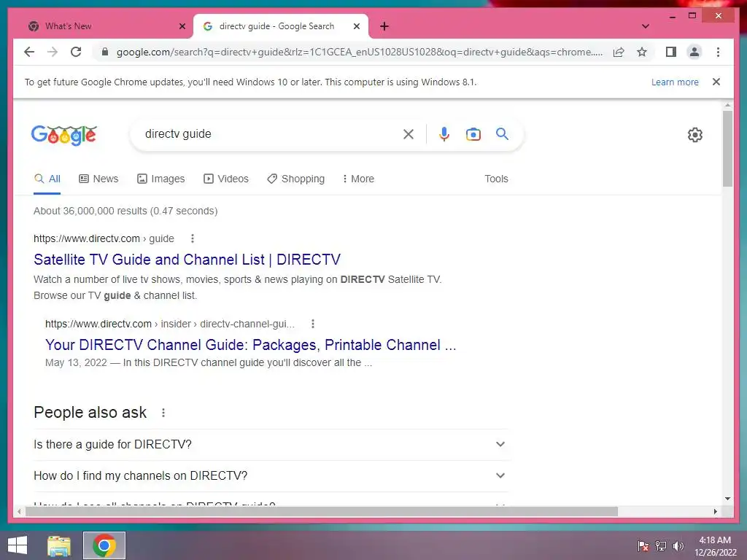Click the https://www.directv.com › guide URL
The image size is (747, 560).
pos(104,238)
